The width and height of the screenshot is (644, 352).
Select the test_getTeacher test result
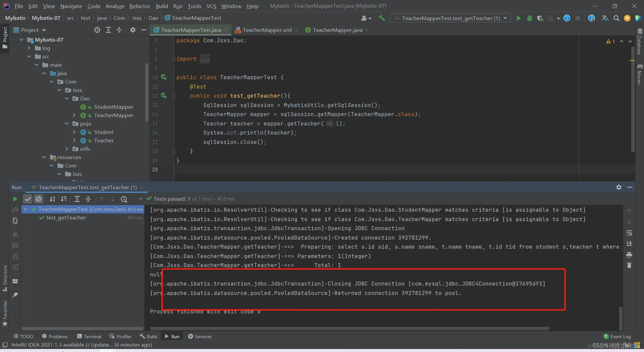(66, 217)
